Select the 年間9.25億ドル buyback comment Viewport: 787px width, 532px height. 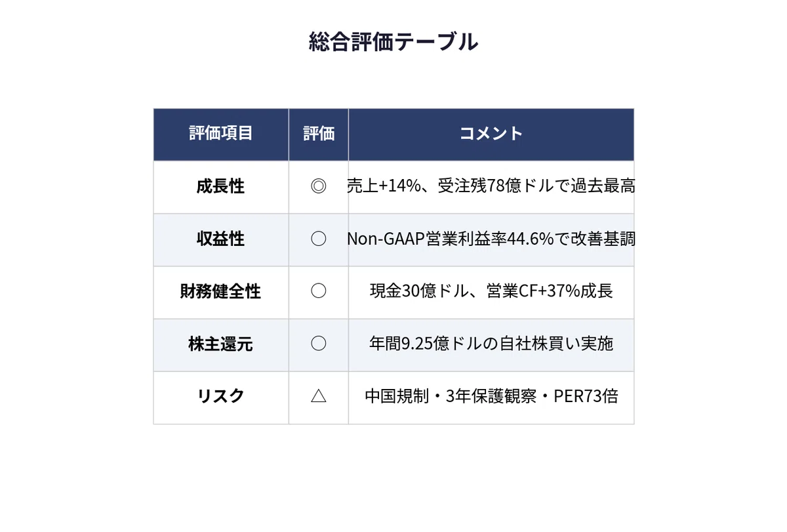click(491, 345)
